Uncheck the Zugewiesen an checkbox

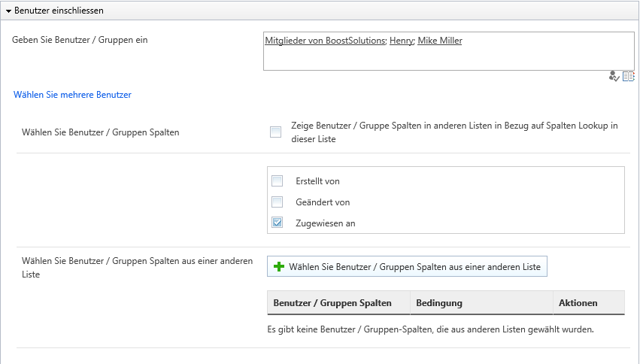(278, 223)
